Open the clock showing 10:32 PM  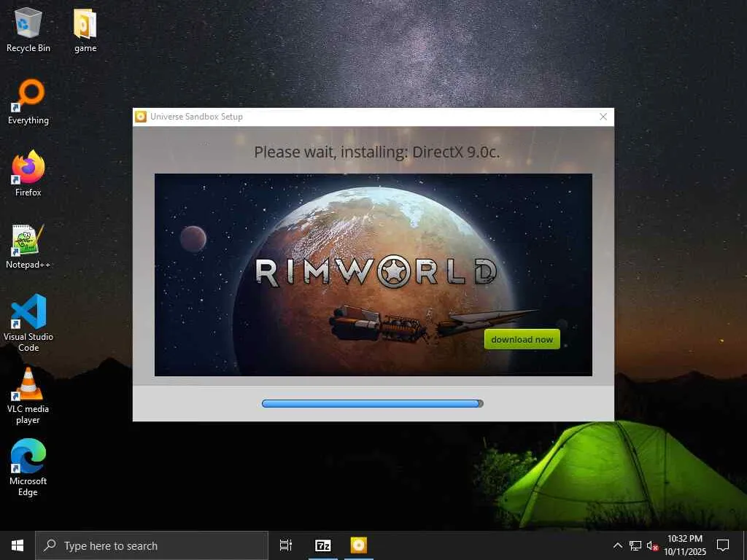685,545
